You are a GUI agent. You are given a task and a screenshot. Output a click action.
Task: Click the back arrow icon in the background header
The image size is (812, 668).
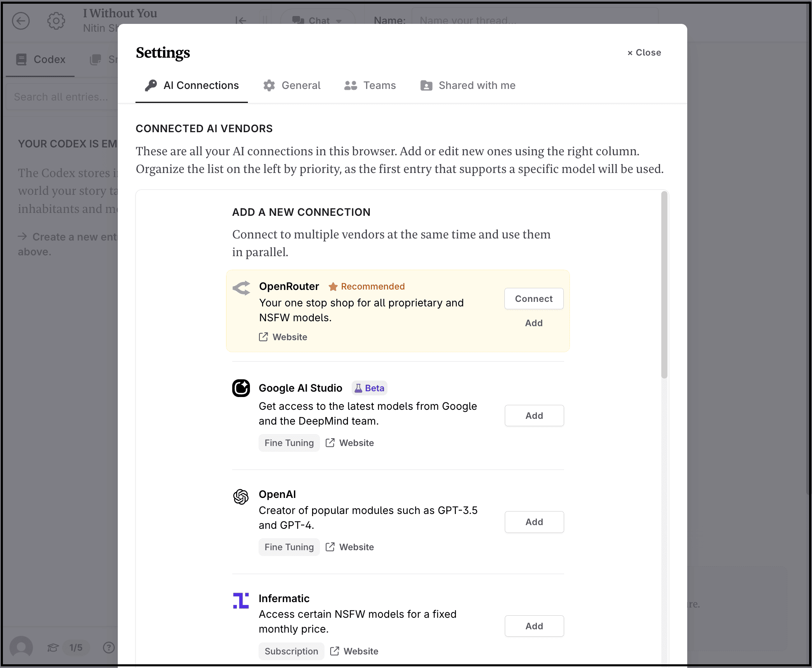point(21,21)
